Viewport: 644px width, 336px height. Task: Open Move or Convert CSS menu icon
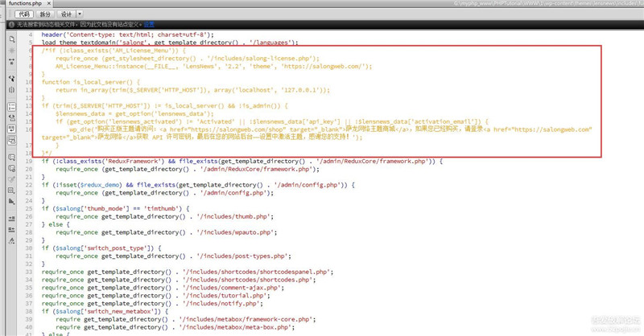(12, 202)
